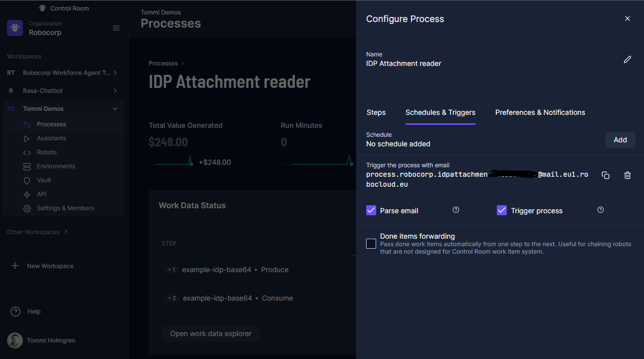Expand the Robocorp Workforce Agent workspace
This screenshot has height=359, width=644.
[x=115, y=73]
